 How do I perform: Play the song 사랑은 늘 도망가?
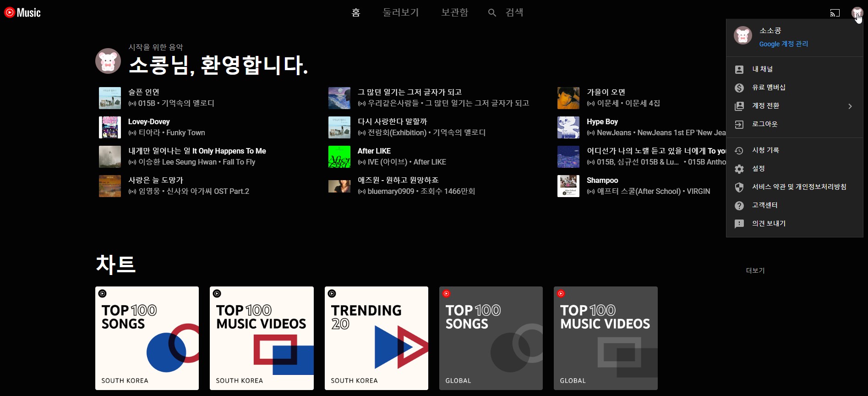[x=156, y=180]
